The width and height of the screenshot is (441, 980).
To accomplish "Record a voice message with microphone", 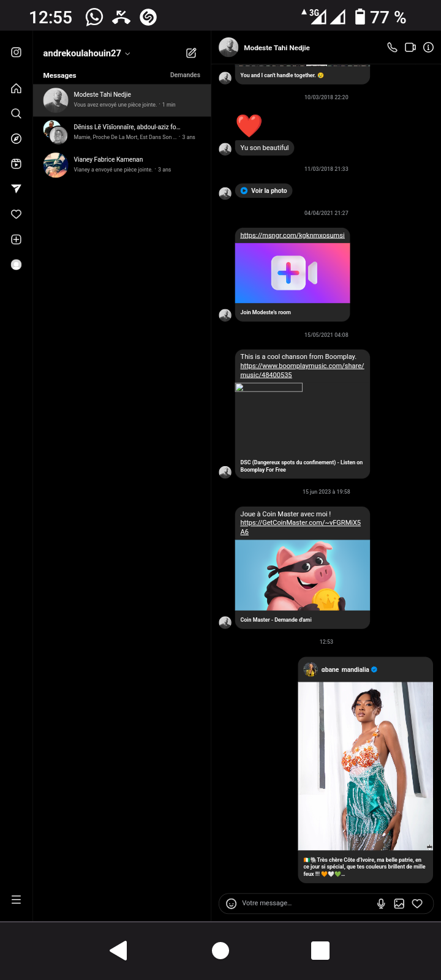I will click(381, 903).
